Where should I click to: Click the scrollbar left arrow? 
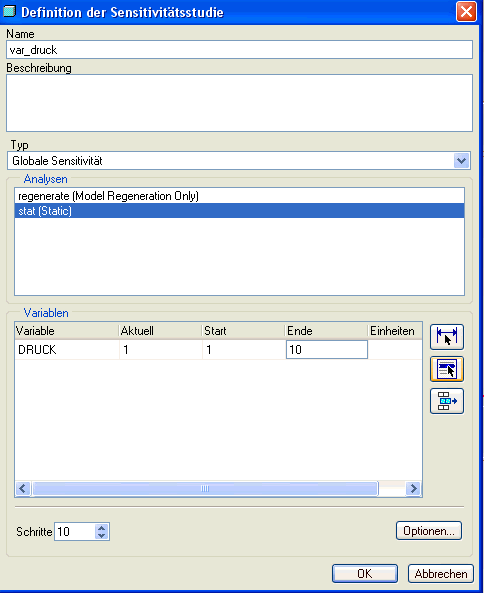click(23, 489)
